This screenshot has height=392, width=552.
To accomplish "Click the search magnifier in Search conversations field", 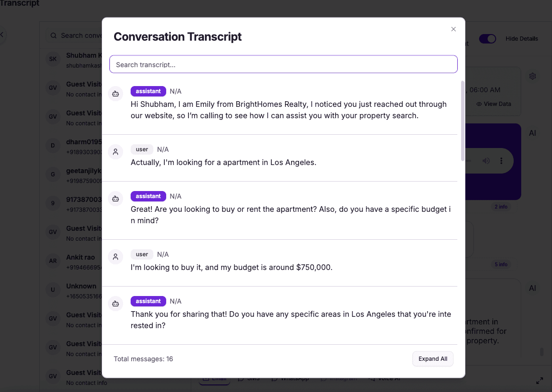I will [53, 35].
